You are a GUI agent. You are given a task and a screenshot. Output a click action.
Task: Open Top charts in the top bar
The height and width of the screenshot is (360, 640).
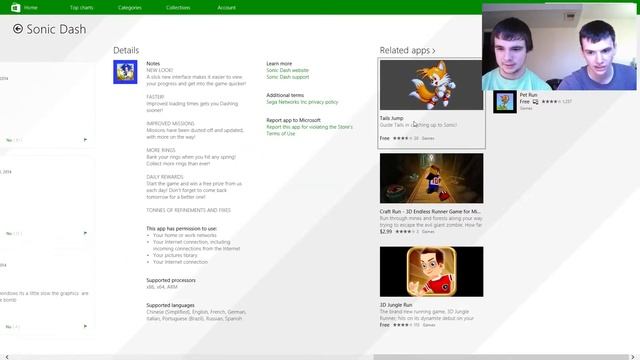point(81,7)
